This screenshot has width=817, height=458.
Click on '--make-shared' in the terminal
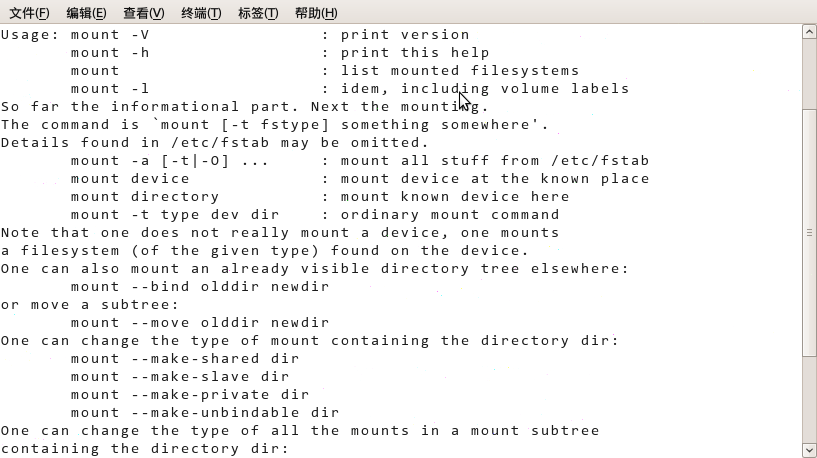(195, 358)
